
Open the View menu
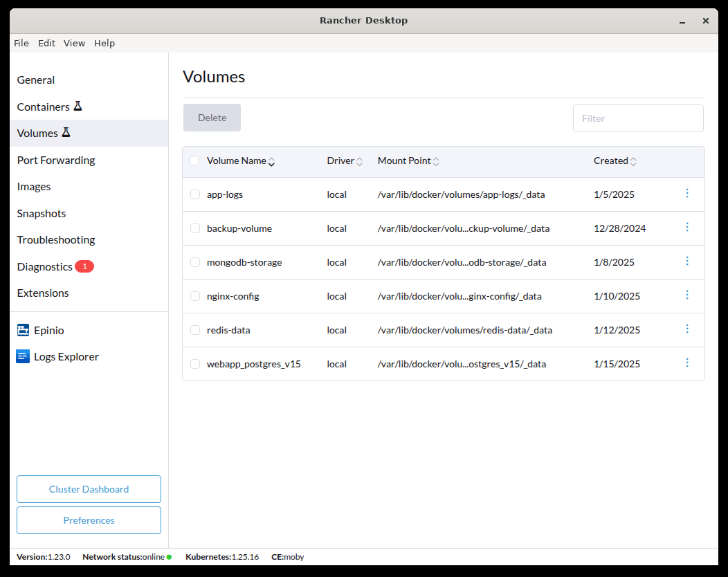click(74, 43)
